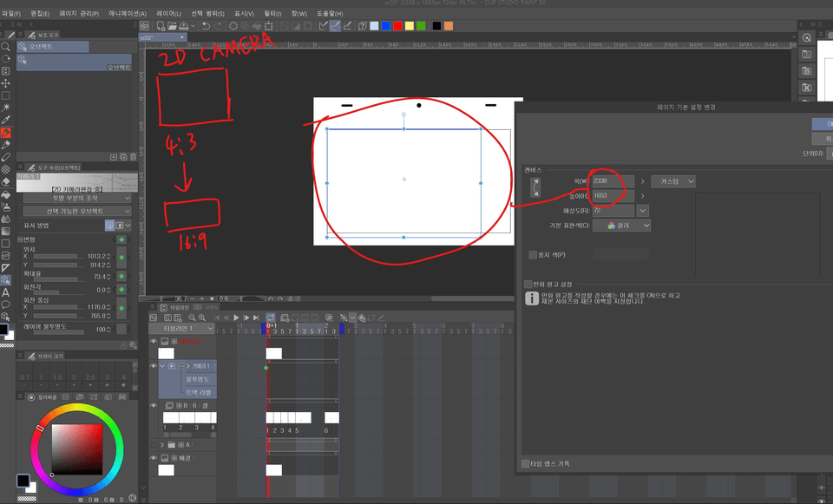The height and width of the screenshot is (504, 833).
Task: Open the 커스텀 preset dropdown
Action: [x=672, y=181]
